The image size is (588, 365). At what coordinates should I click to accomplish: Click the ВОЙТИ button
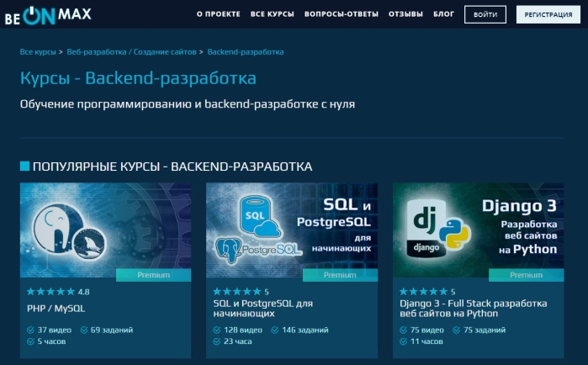(485, 14)
